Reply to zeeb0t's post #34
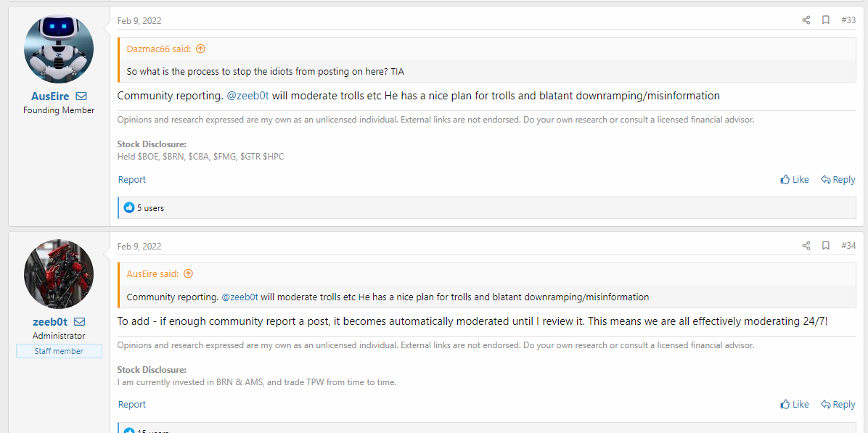This screenshot has width=868, height=433. click(x=838, y=404)
